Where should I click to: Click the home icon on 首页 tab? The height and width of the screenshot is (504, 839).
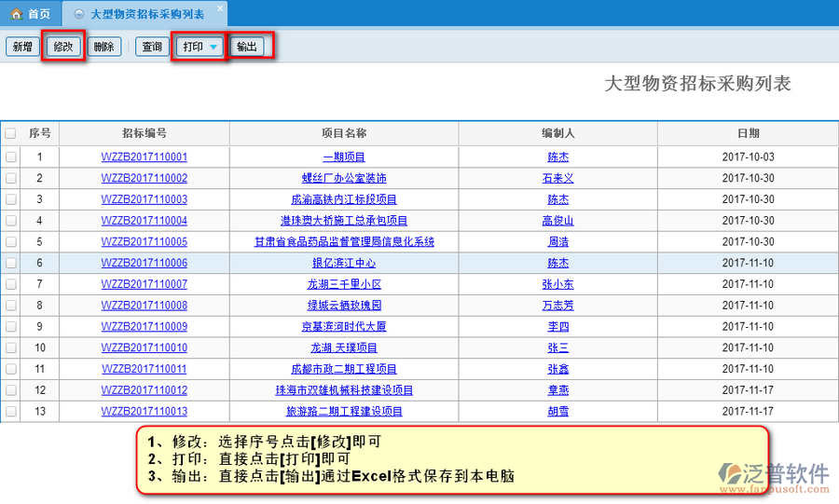[16, 15]
